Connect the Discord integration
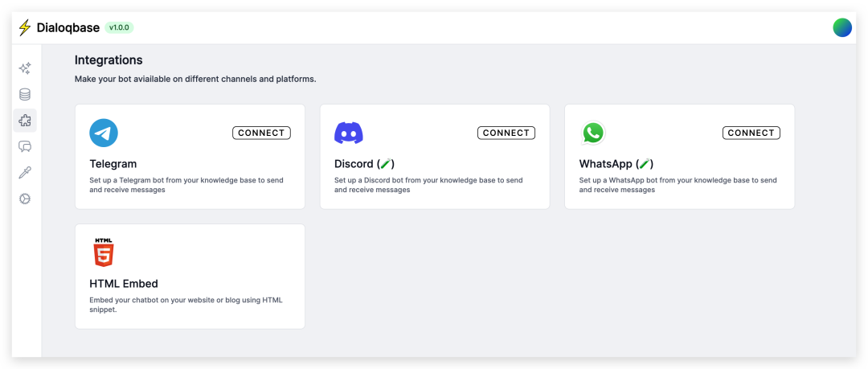The height and width of the screenshot is (369, 868). click(x=506, y=133)
